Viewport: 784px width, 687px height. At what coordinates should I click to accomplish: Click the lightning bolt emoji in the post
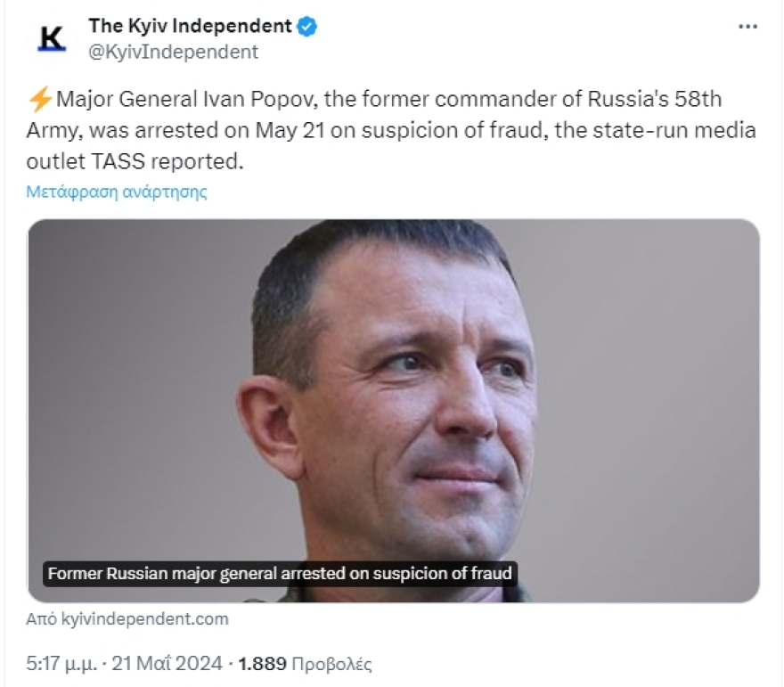(41, 99)
